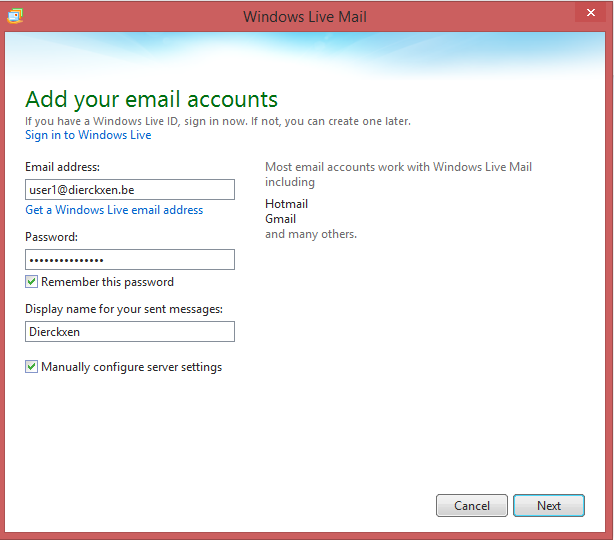Click the Windows Live Mail title text
This screenshot has height=540, width=614.
[307, 16]
